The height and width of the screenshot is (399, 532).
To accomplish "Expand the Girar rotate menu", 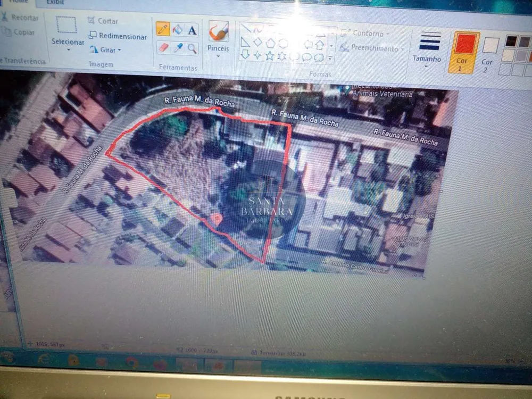I will pos(105,50).
